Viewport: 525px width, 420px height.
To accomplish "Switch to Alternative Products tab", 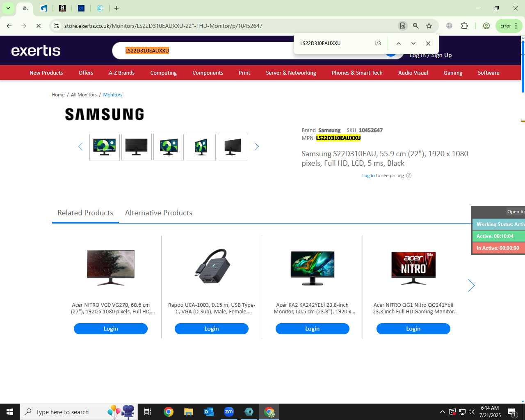I will tap(159, 213).
